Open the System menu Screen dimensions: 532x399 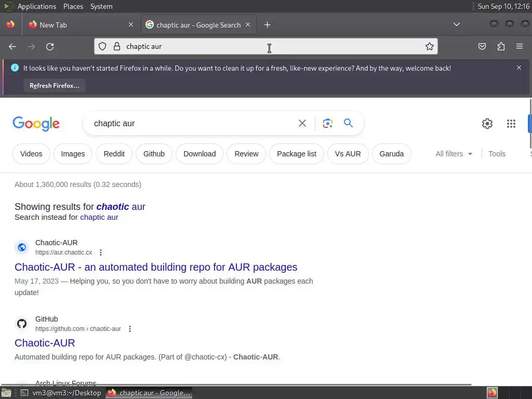pyautogui.click(x=101, y=6)
